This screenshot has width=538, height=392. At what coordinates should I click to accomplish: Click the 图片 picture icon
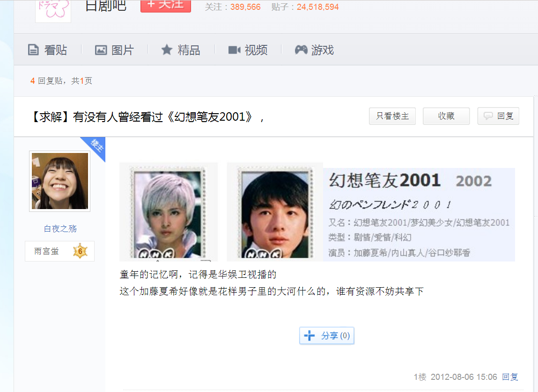pyautogui.click(x=101, y=50)
